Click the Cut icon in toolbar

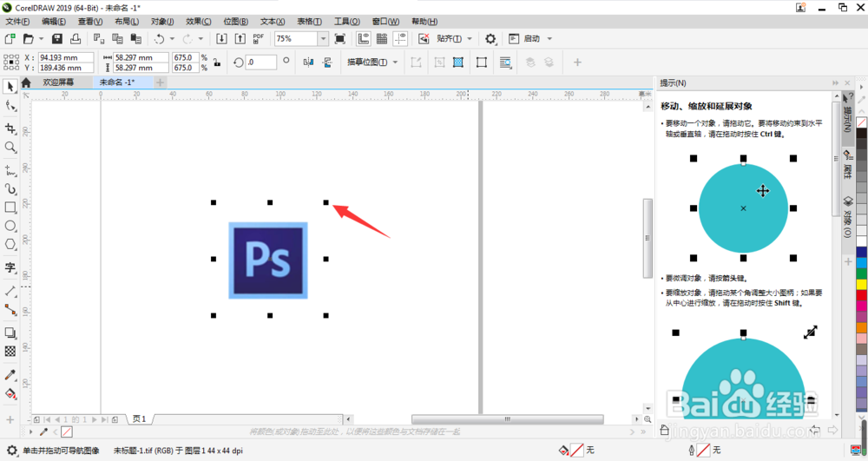pos(99,39)
